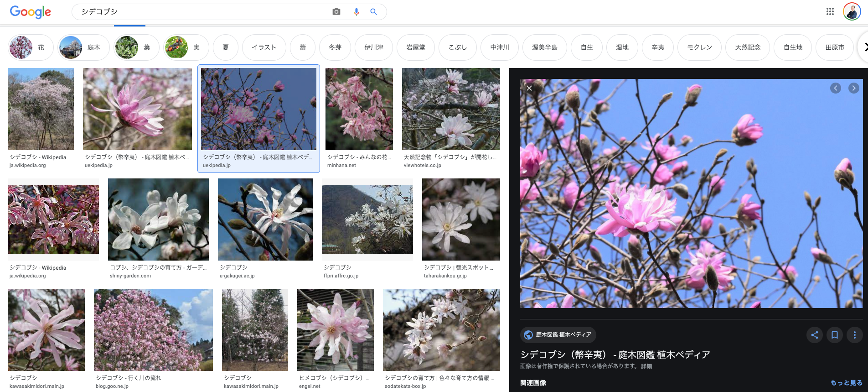Share the previewed image
Image resolution: width=868 pixels, height=392 pixels.
(815, 335)
